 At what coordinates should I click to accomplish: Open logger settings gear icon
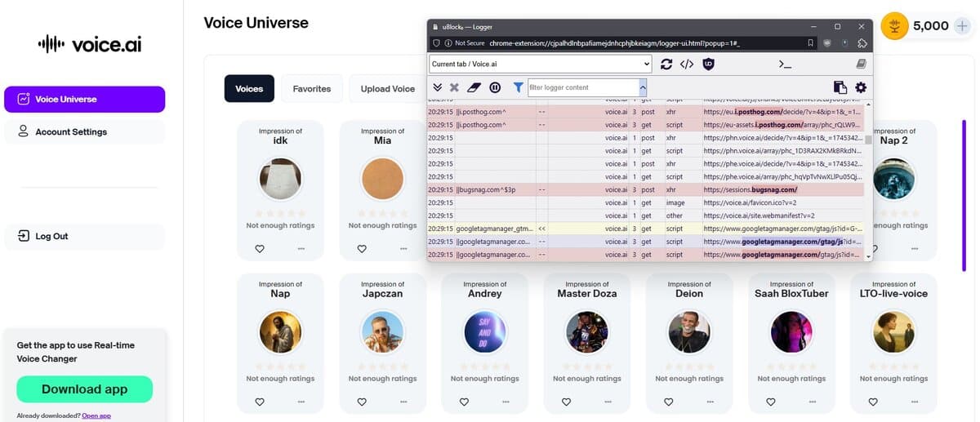pyautogui.click(x=861, y=87)
